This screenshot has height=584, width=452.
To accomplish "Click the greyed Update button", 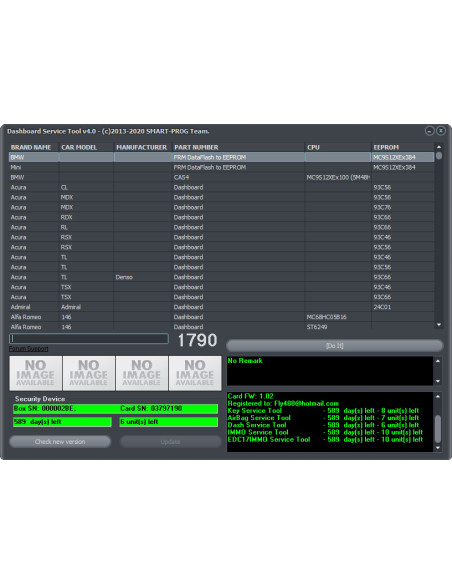I will pos(171,442).
